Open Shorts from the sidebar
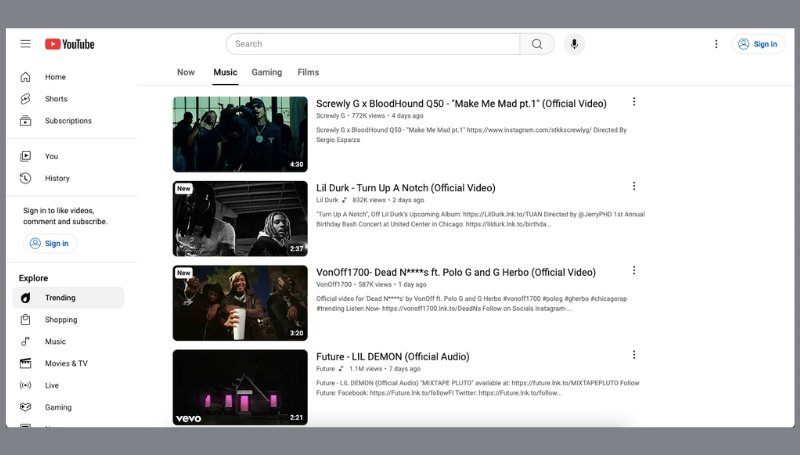The height and width of the screenshot is (455, 800). (68, 99)
